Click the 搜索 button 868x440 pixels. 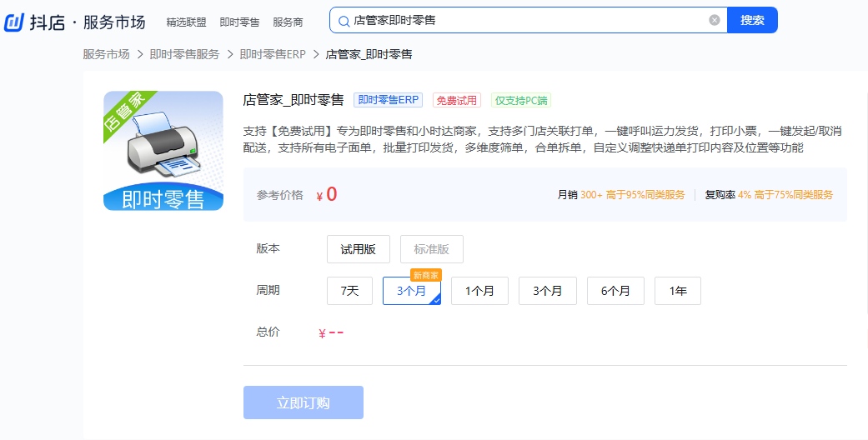(752, 21)
